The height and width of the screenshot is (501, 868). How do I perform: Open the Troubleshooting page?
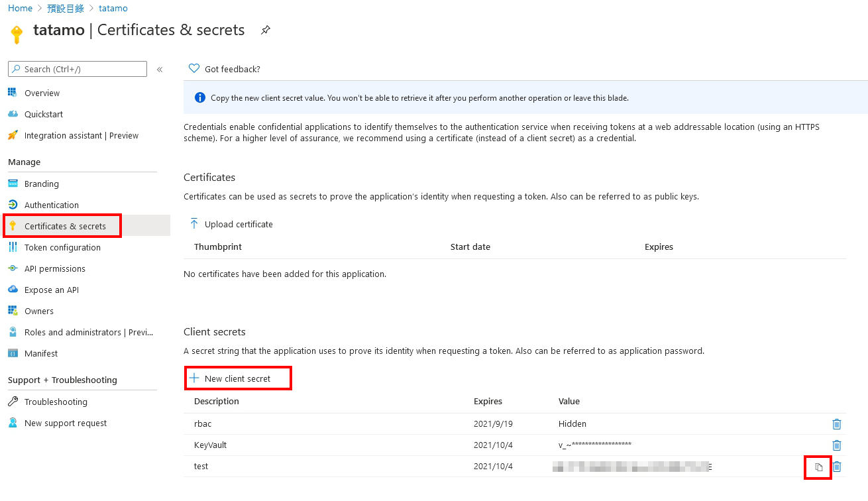click(56, 402)
